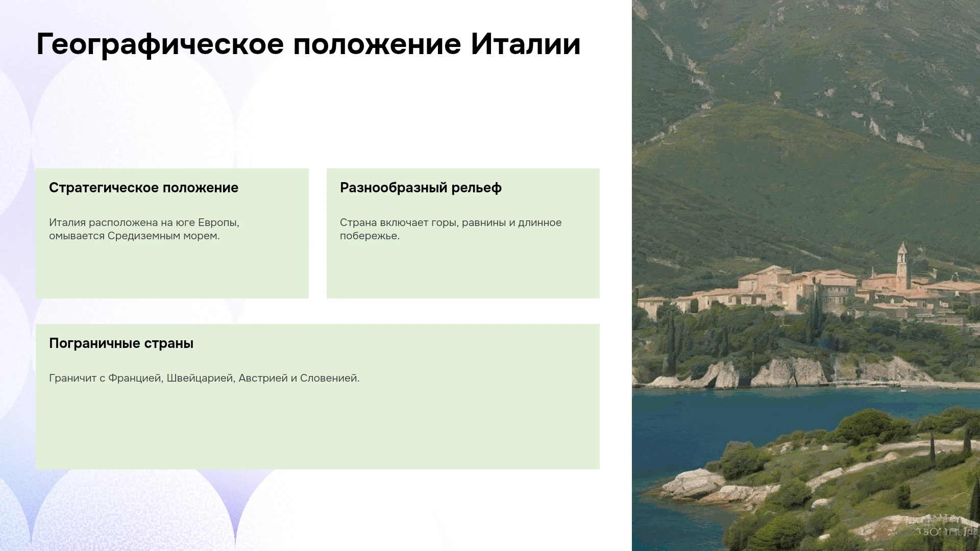Click the text about Italy in southern Europe

click(144, 229)
